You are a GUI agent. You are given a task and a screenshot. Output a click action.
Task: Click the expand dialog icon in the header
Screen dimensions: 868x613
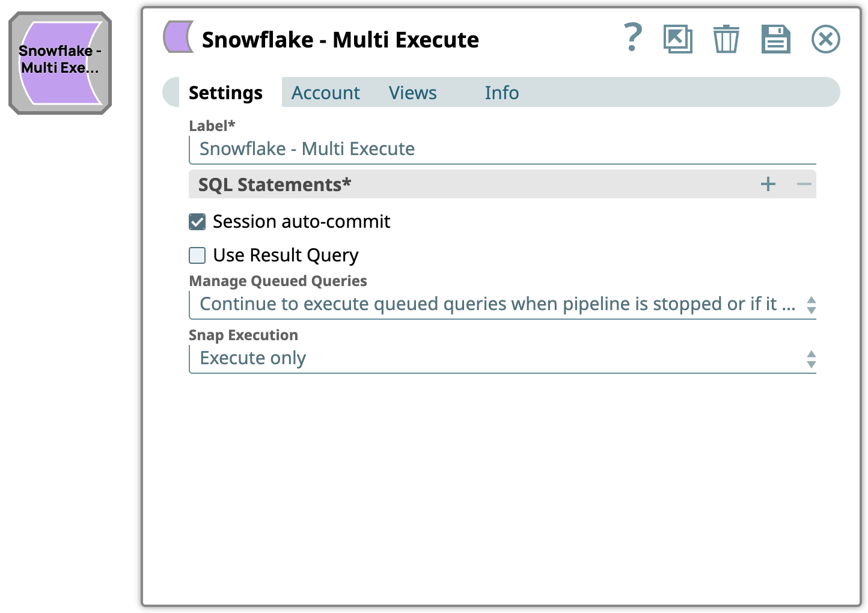pos(678,38)
